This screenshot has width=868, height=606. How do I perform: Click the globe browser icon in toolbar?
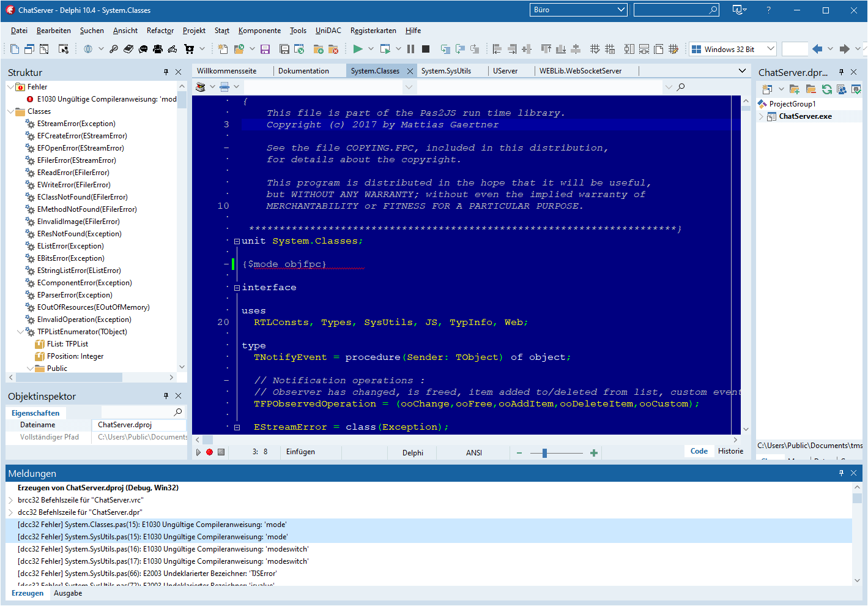coord(88,49)
